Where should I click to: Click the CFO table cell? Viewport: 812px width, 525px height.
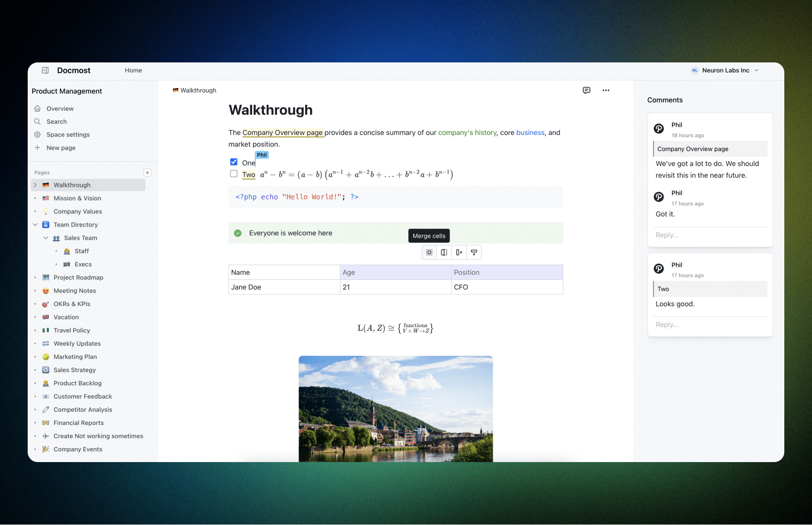pos(507,287)
